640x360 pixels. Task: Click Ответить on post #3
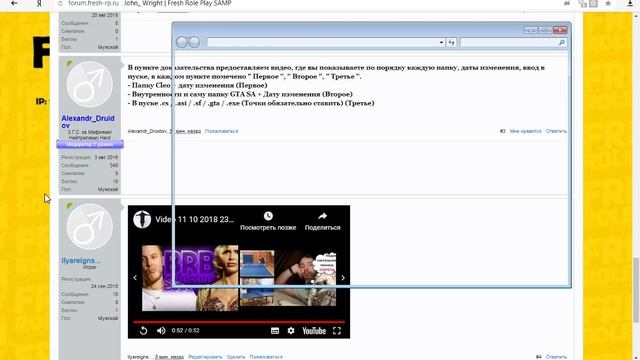click(556, 131)
